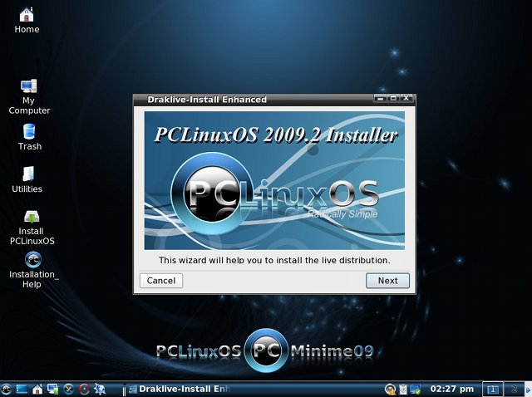
Task: Click the red circular panel launcher
Action: coord(84,389)
